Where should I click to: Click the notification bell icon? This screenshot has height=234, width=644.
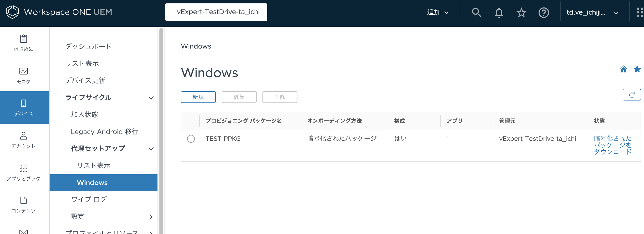[x=499, y=12]
